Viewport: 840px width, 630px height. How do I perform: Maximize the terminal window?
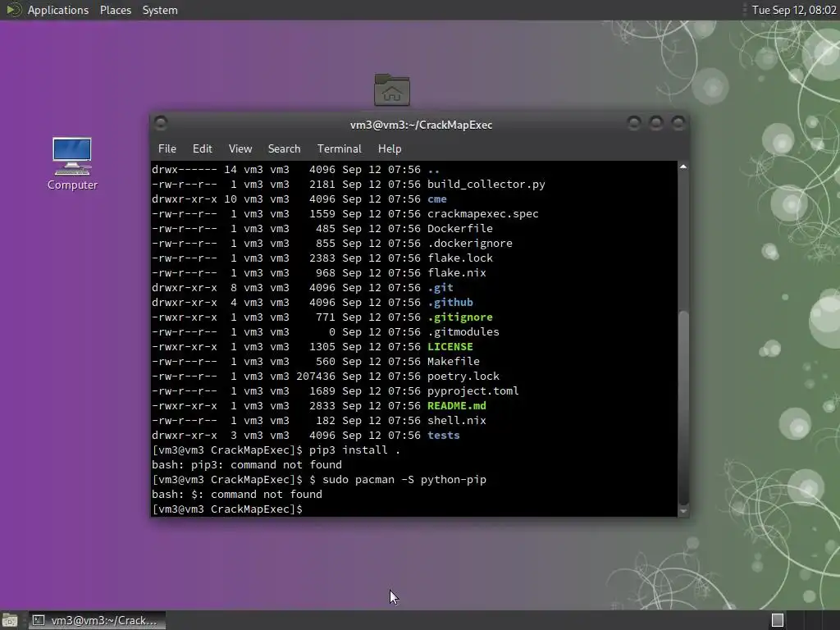pyautogui.click(x=656, y=124)
